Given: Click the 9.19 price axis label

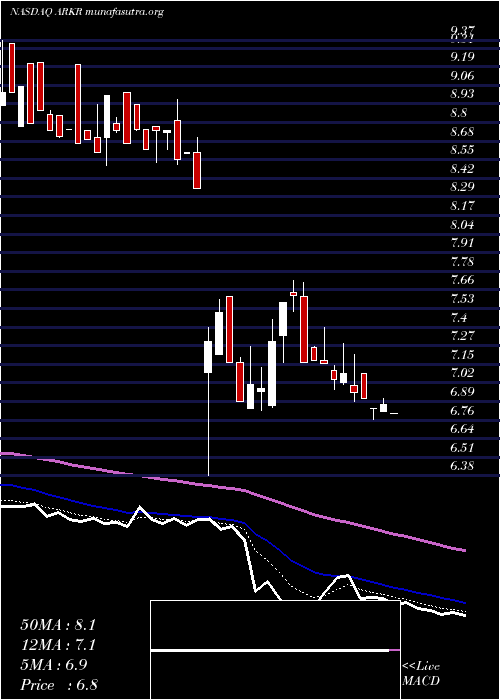Looking at the screenshot, I should click(x=462, y=57).
